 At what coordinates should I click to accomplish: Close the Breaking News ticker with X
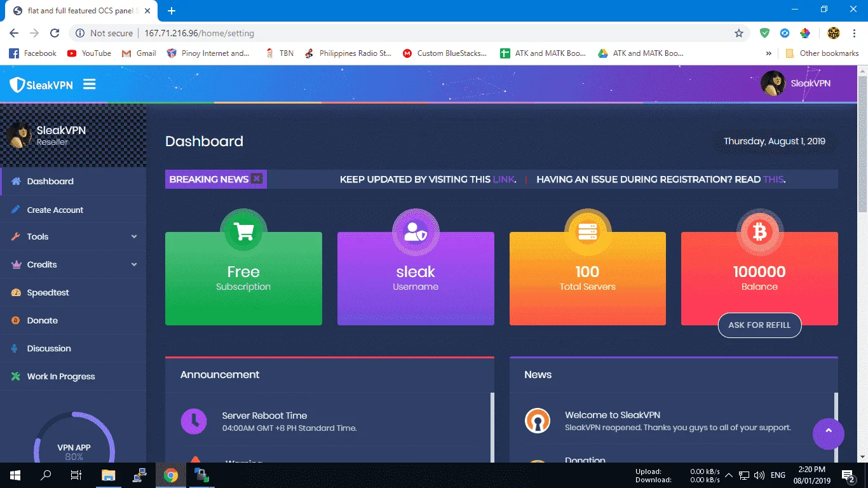click(x=257, y=179)
